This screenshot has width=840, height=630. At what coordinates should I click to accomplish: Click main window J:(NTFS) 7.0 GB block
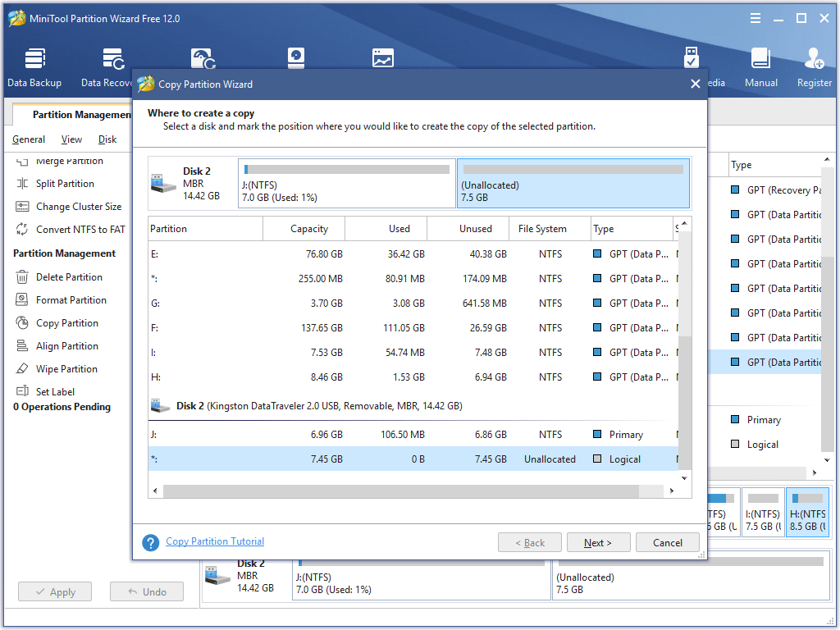421,580
